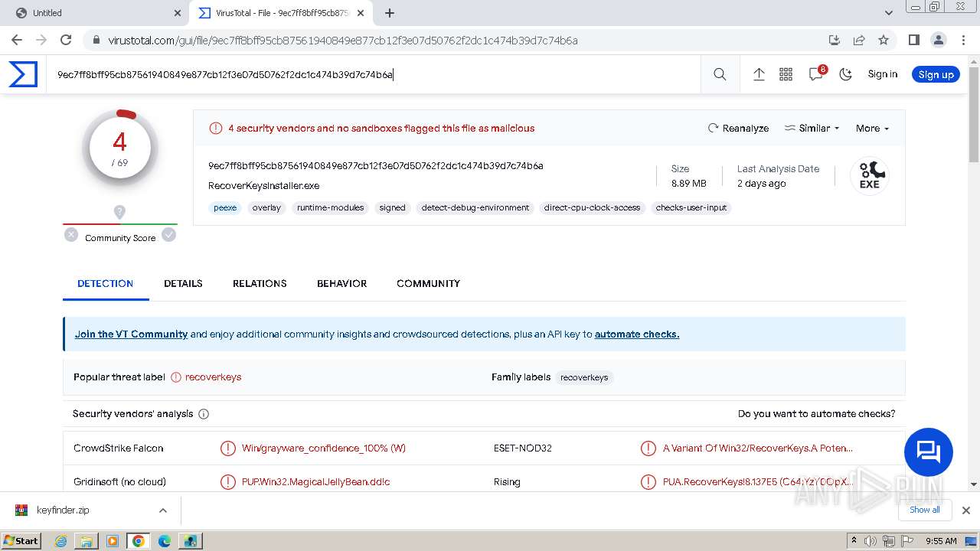
Task: Click the community score downvote X icon
Action: pyautogui.click(x=71, y=235)
